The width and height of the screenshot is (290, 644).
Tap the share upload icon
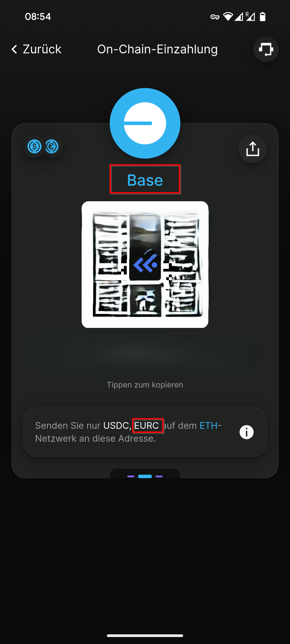tap(253, 149)
